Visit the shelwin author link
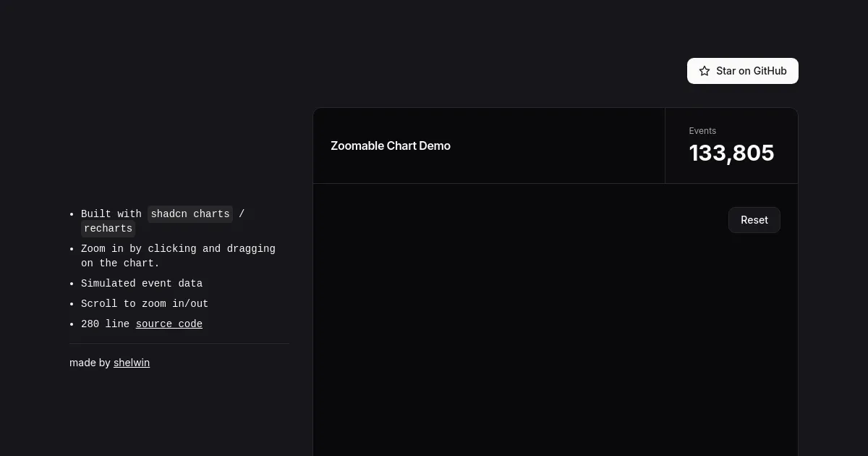This screenshot has width=868, height=456. click(132, 363)
